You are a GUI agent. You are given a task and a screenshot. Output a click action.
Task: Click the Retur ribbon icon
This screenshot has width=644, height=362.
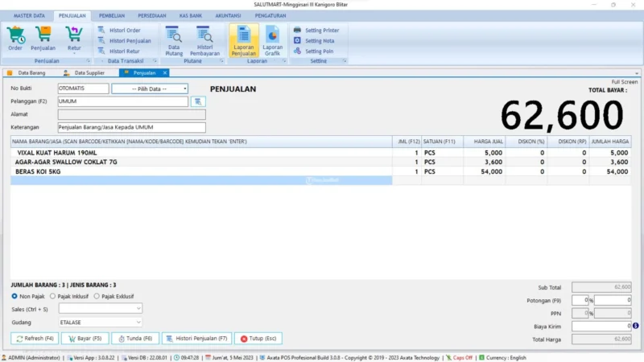coord(73,35)
